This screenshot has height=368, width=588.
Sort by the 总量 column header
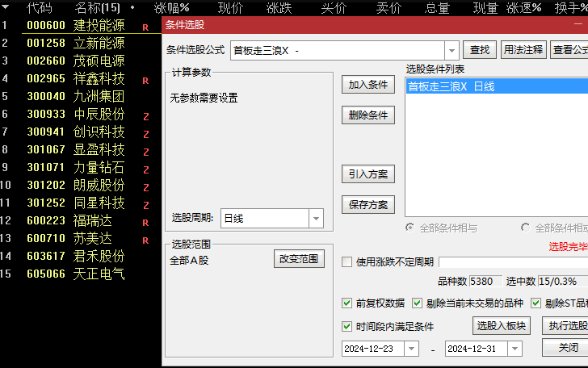(x=437, y=8)
